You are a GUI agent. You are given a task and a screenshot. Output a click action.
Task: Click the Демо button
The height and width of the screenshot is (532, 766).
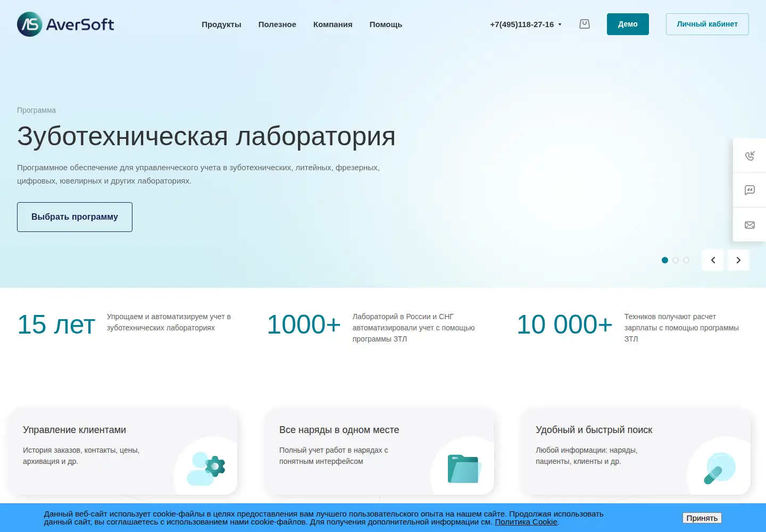[x=628, y=24]
